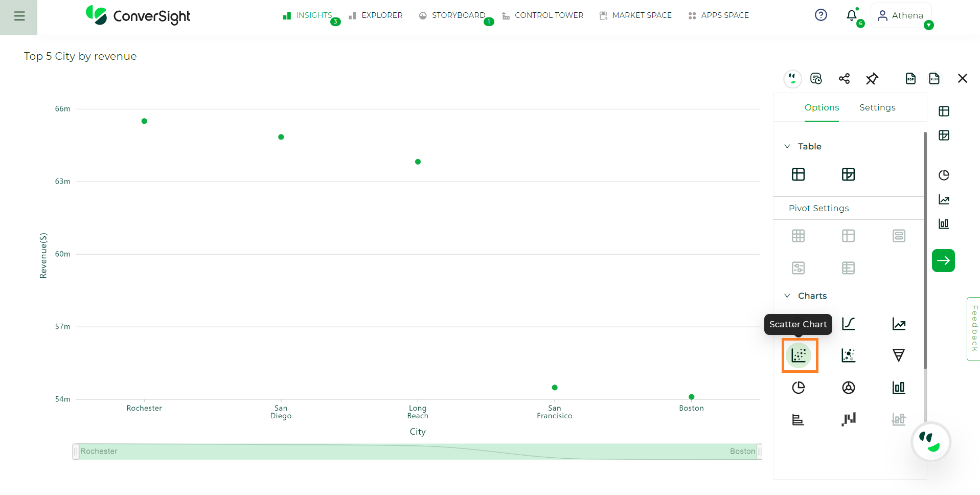The image size is (980, 495).
Task: Click the green arrow collapse panel button
Action: [x=943, y=261]
